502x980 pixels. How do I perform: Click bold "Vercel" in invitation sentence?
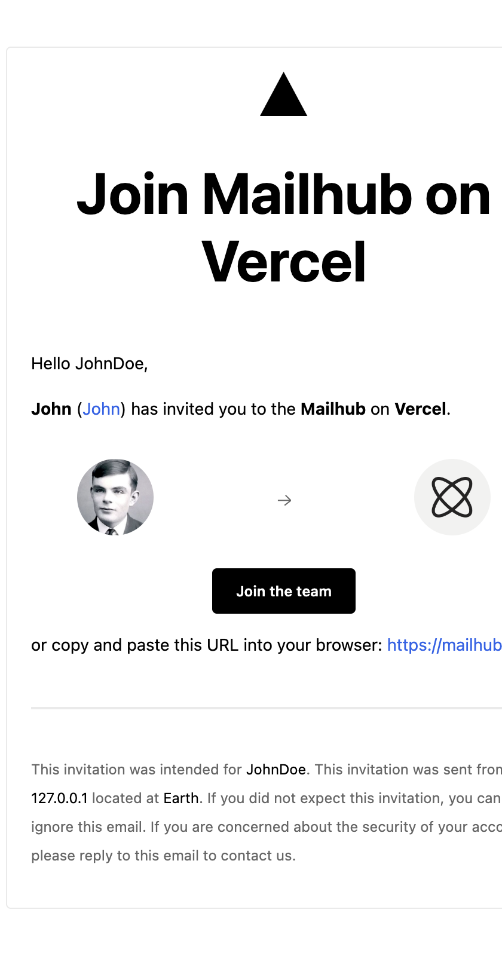(x=420, y=409)
